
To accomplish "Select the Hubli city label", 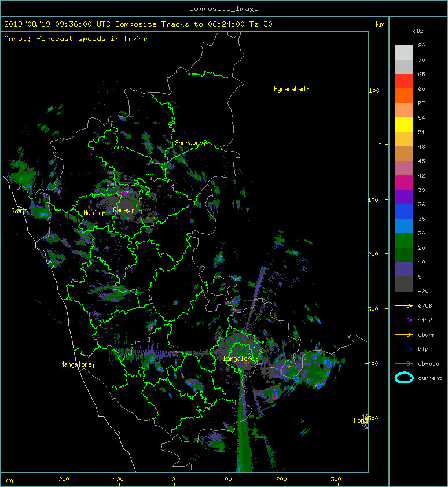I will coord(94,213).
